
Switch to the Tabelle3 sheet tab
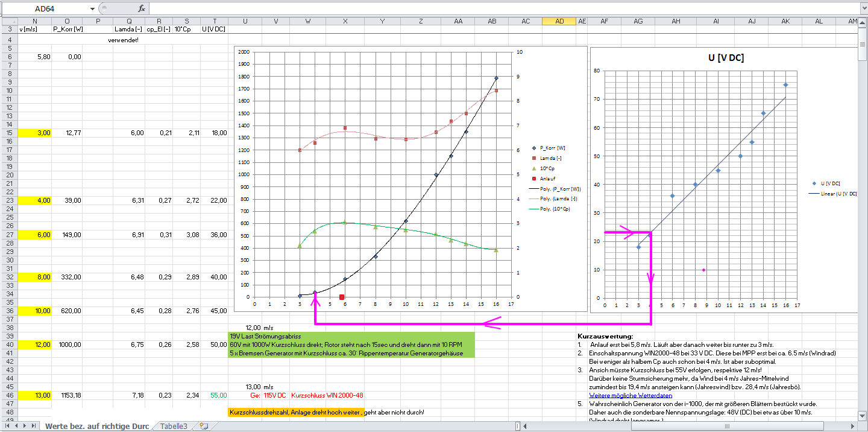[174, 426]
